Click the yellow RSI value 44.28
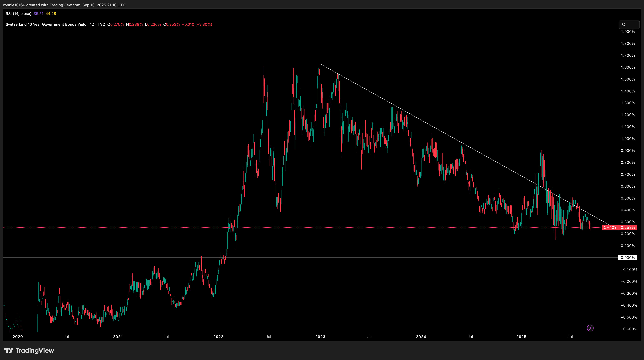The height and width of the screenshot is (360, 644). [51, 14]
